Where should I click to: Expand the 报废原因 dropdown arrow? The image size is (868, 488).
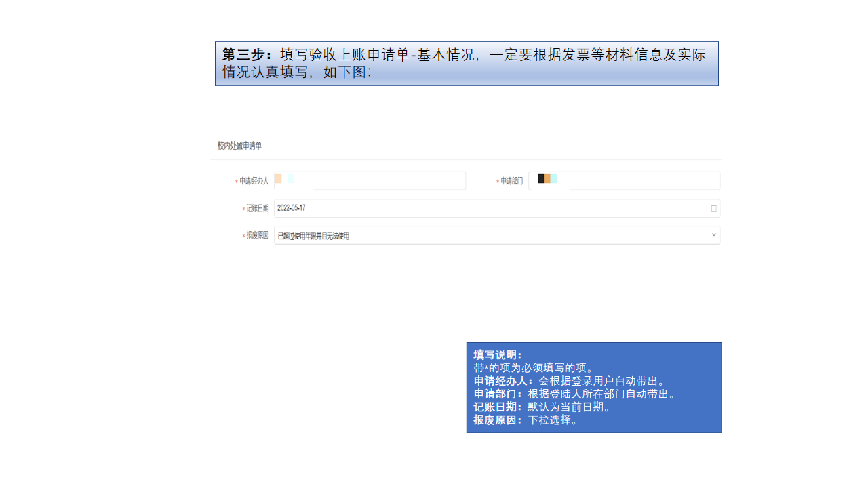tap(713, 235)
